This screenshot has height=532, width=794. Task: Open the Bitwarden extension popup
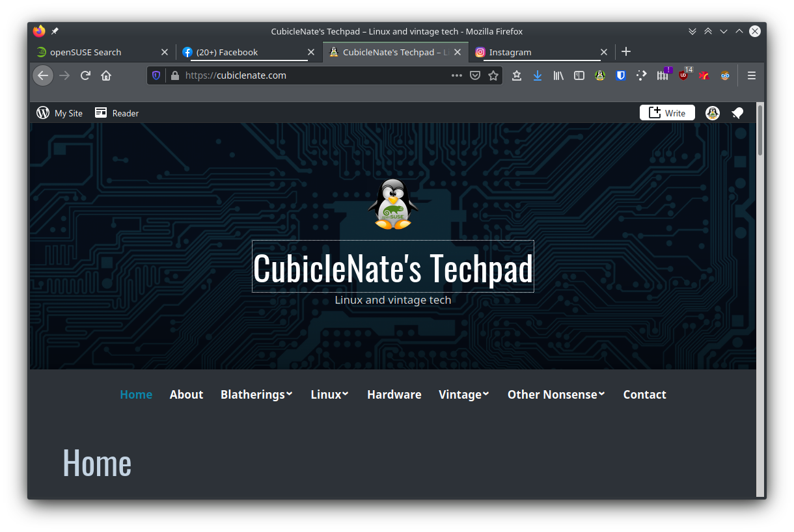(620, 75)
